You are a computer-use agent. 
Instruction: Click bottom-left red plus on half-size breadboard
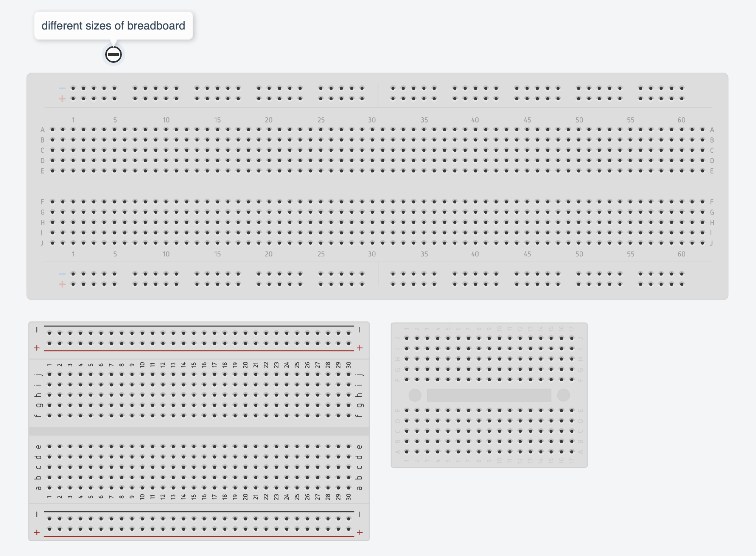click(37, 533)
